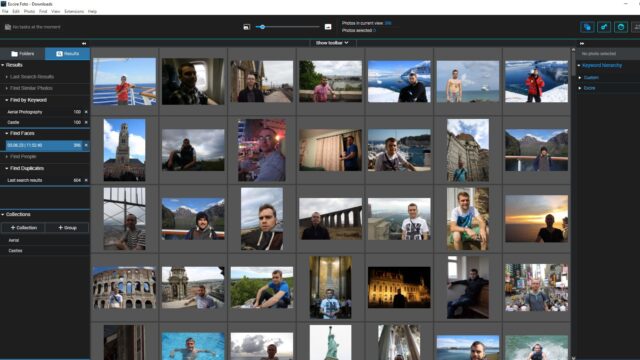
Task: Select the swimming pool photo thumbnail
Action: click(x=193, y=346)
